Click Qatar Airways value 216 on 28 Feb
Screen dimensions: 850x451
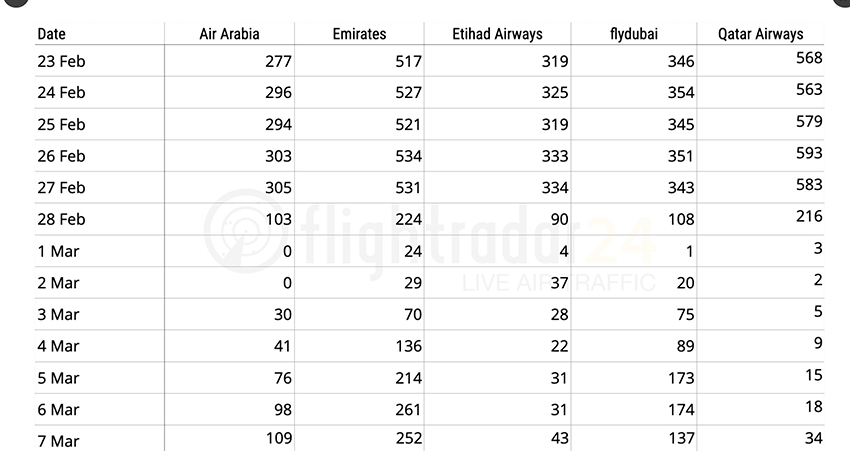coord(808,216)
